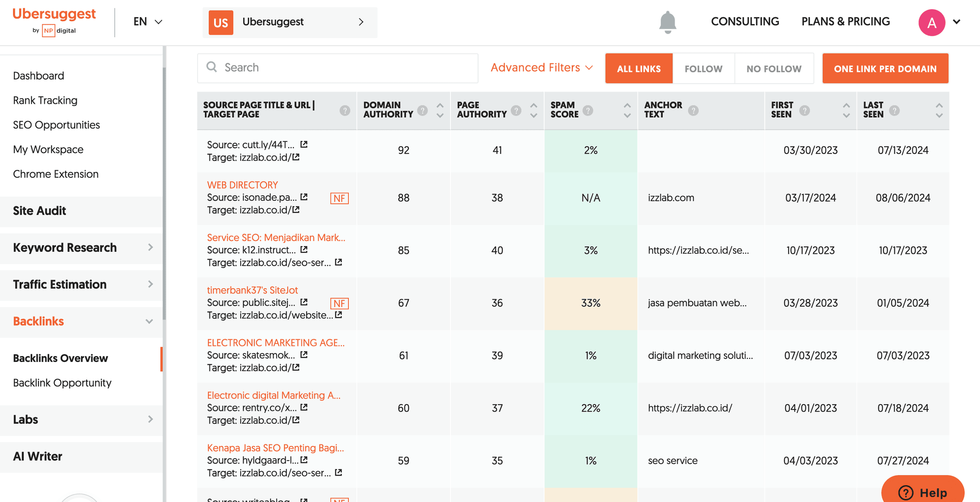
Task: Select the No Follow filter
Action: tap(774, 68)
